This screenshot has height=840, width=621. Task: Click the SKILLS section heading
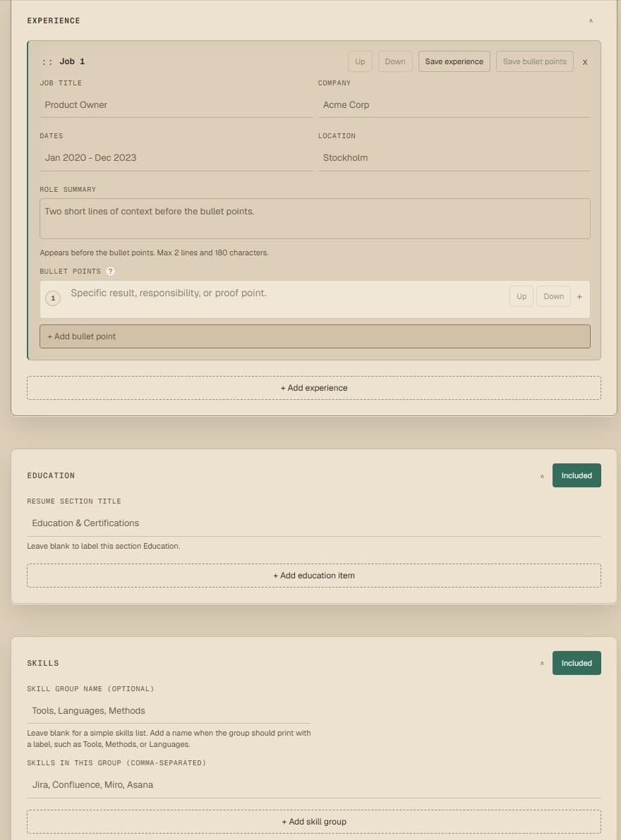click(43, 663)
